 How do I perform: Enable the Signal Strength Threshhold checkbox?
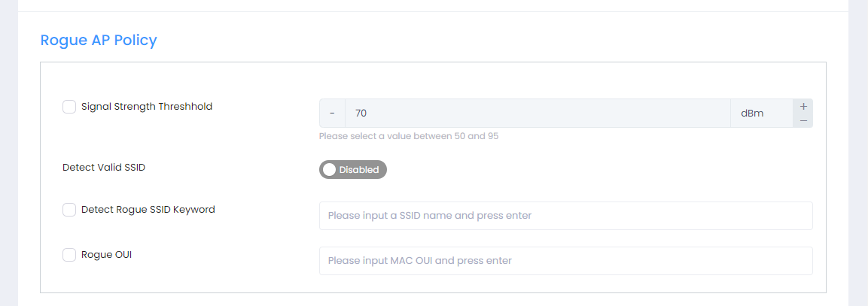coord(69,107)
